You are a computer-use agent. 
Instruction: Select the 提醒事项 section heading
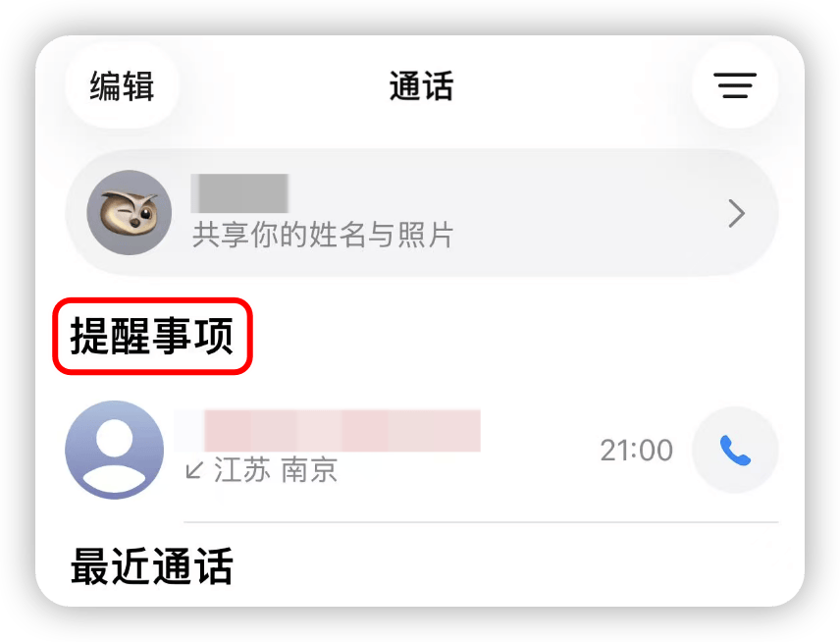pos(152,336)
